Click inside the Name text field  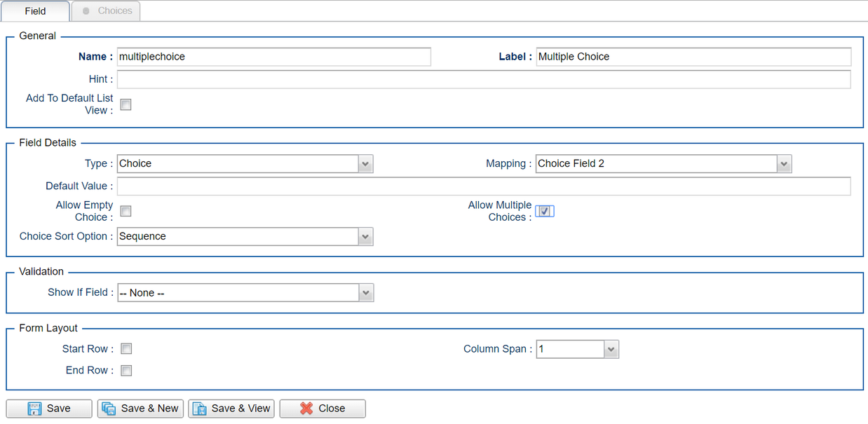tap(273, 57)
